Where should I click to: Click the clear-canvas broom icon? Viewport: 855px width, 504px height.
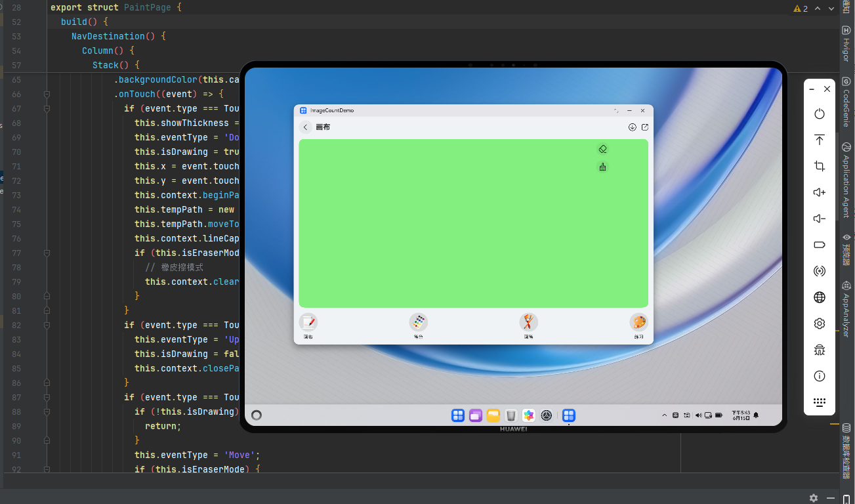click(602, 167)
